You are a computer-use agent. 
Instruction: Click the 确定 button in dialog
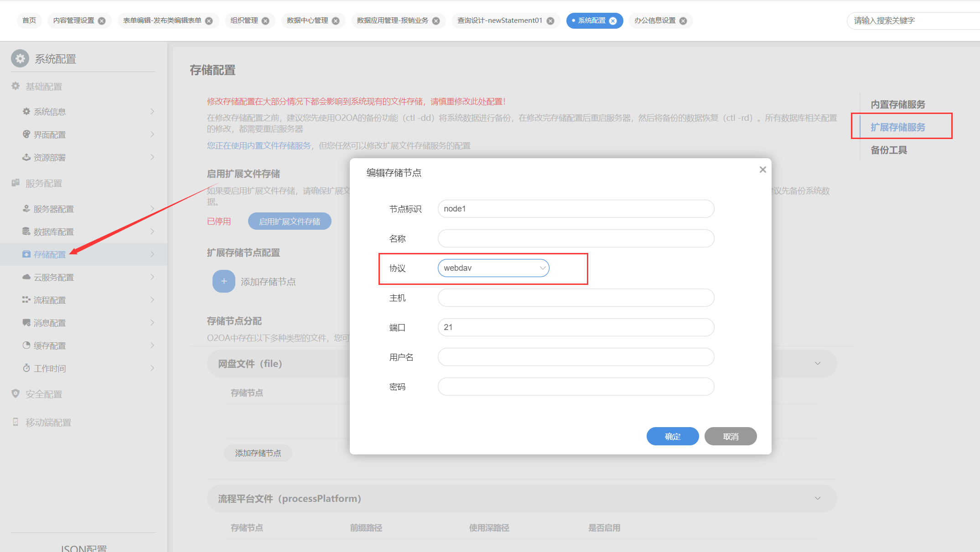672,436
